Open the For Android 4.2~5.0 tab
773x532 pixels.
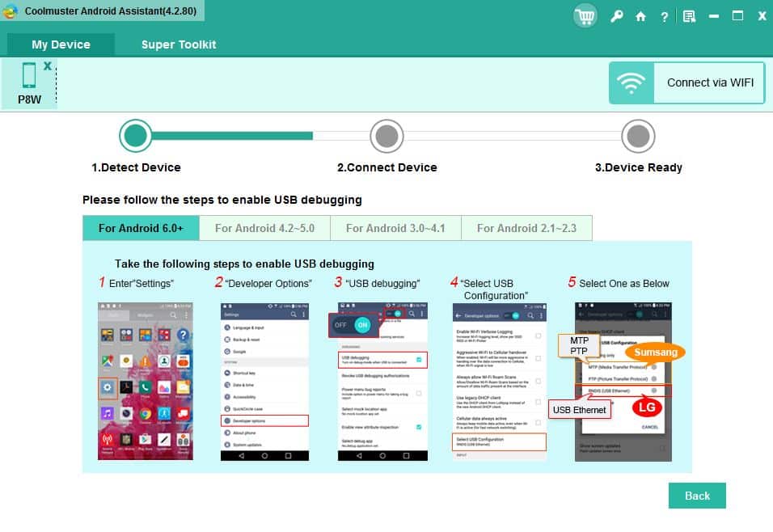click(x=264, y=228)
